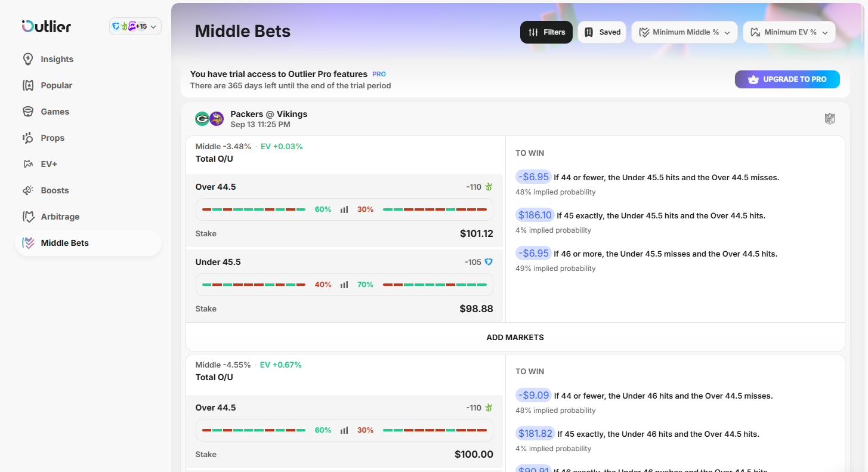The image size is (868, 472).
Task: Expand the Minimum Middle % dropdown
Action: (684, 32)
